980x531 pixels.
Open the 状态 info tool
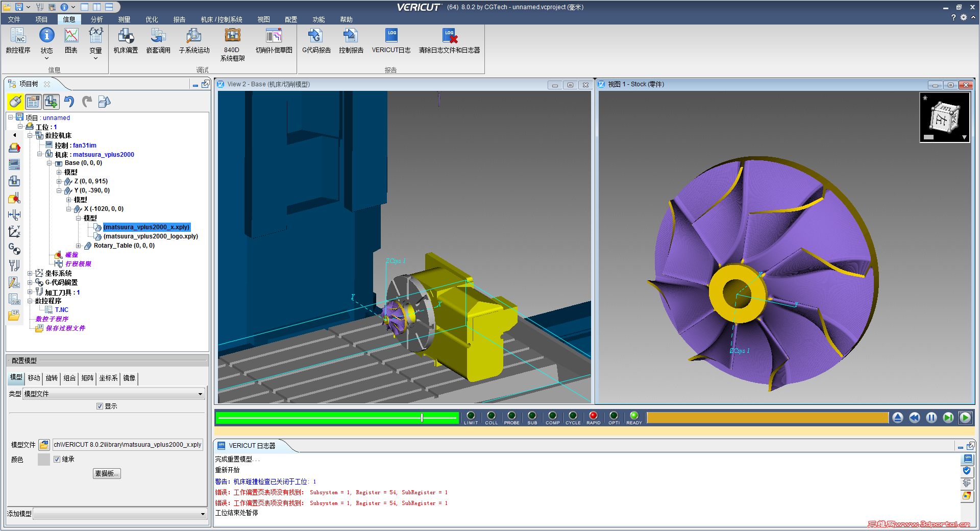(x=46, y=43)
